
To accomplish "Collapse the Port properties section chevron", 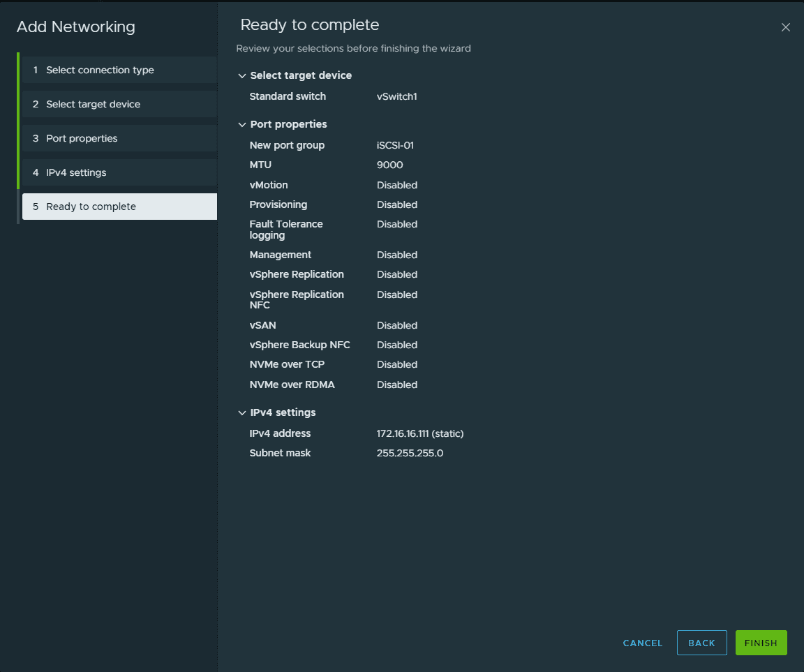I will click(242, 124).
